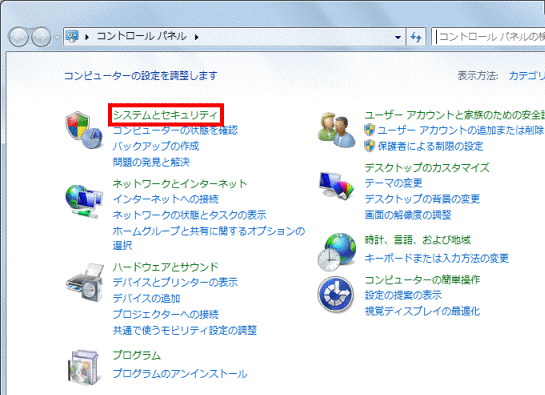Open 保護者による制限の設定 link
Image resolution: width=545 pixels, height=395 pixels.
click(x=430, y=146)
